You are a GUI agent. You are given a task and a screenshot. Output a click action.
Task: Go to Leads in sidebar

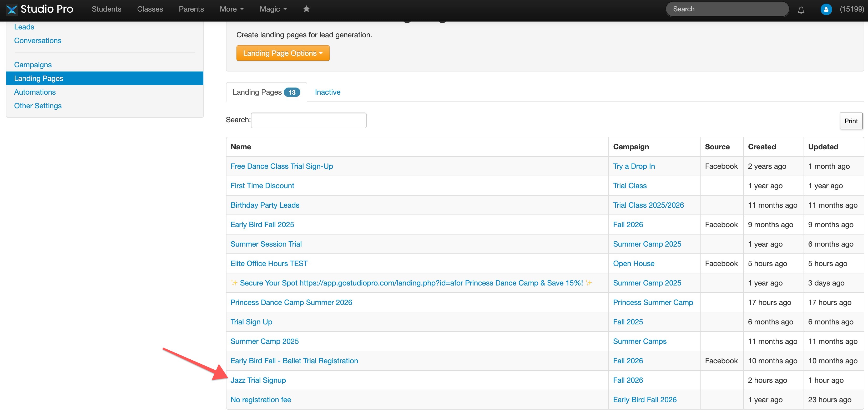[x=24, y=27]
